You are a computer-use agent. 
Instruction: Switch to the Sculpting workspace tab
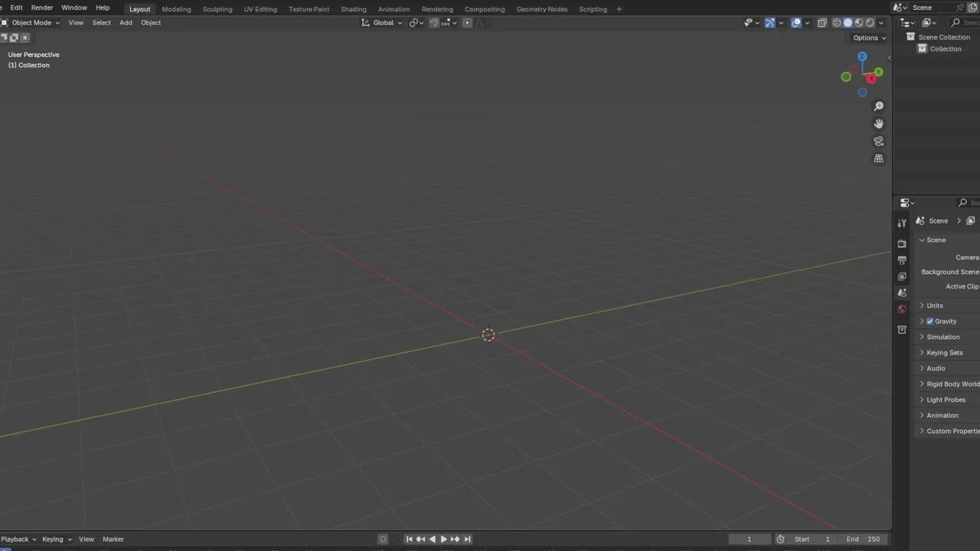coord(217,9)
